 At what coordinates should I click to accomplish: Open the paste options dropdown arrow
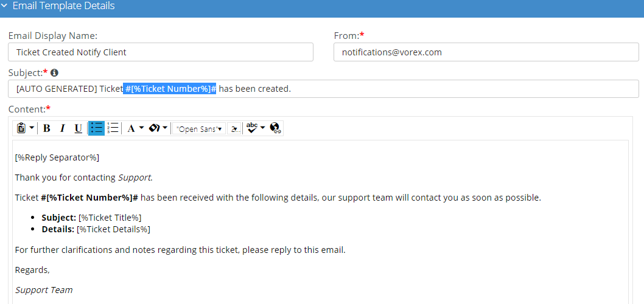[x=32, y=128]
